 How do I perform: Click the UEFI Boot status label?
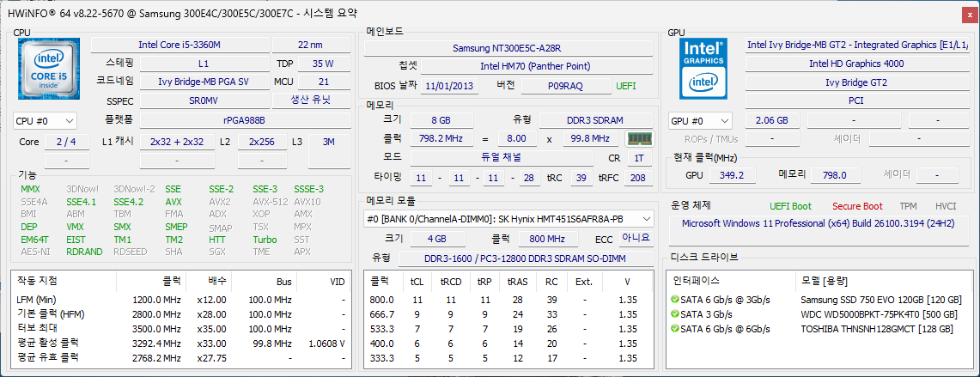pyautogui.click(x=791, y=206)
